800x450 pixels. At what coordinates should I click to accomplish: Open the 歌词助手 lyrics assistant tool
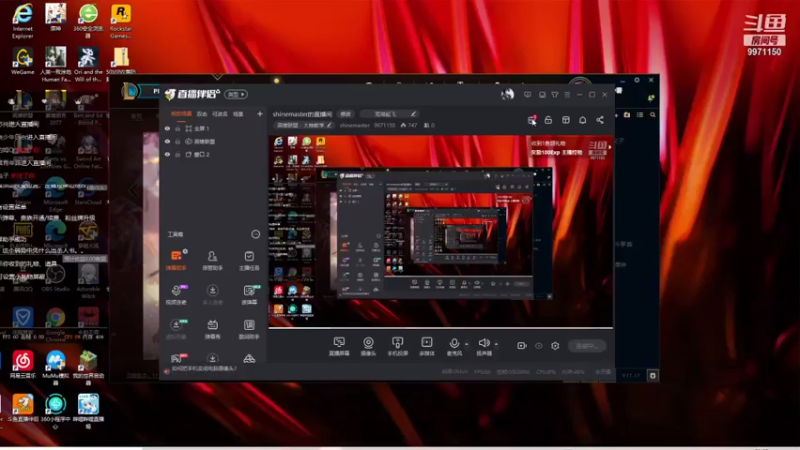[x=249, y=329]
